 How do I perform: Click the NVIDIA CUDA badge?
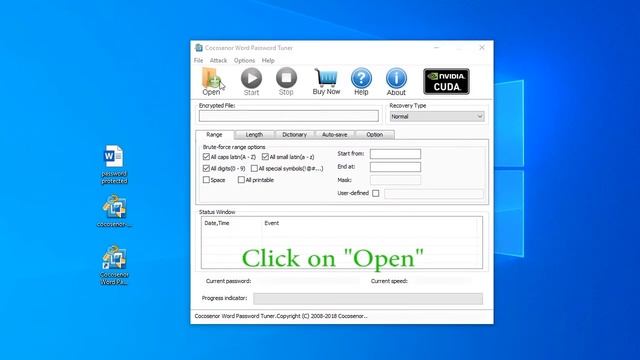446,81
